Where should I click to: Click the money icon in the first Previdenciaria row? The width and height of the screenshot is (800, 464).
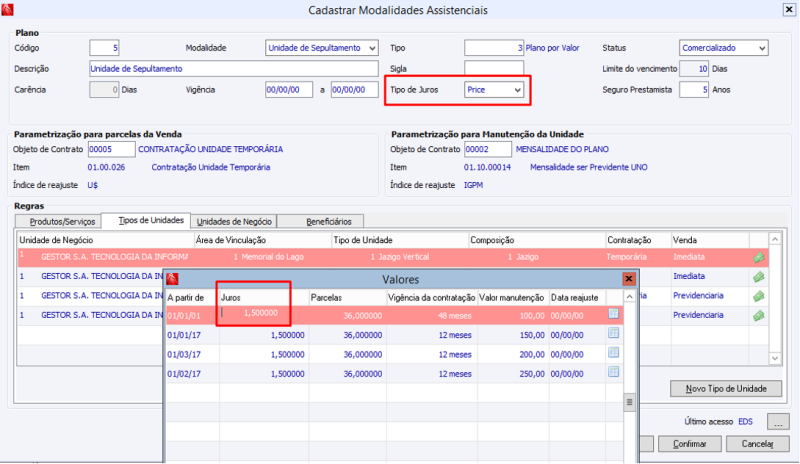[x=758, y=295]
